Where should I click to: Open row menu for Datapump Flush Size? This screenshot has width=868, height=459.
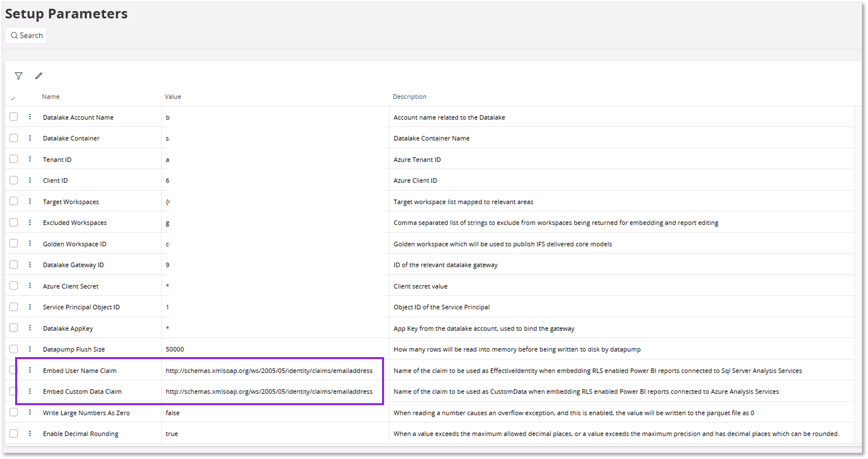coord(30,349)
